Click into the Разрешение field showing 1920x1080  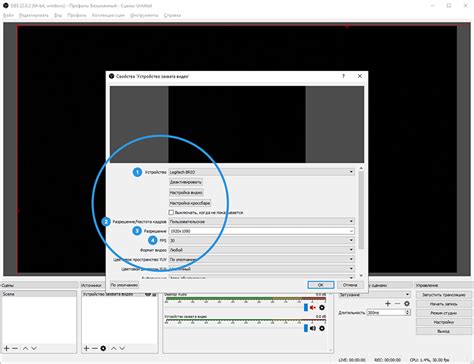pyautogui.click(x=262, y=231)
